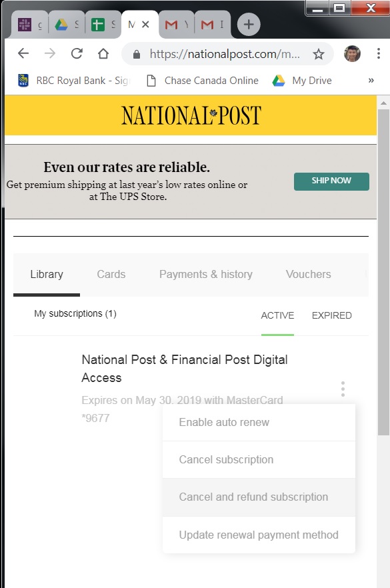Open the Chrome three-dot menu
The height and width of the screenshot is (588, 390).
pyautogui.click(x=379, y=53)
